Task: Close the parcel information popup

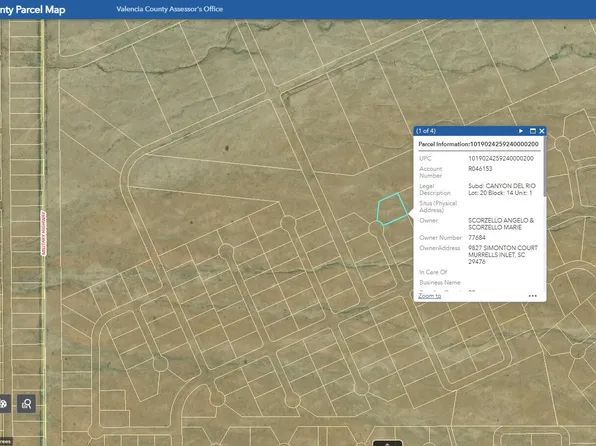Action: click(x=542, y=131)
